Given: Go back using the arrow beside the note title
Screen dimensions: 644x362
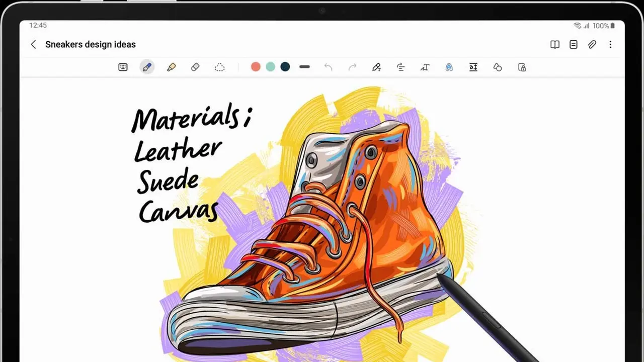Looking at the screenshot, I should point(33,44).
